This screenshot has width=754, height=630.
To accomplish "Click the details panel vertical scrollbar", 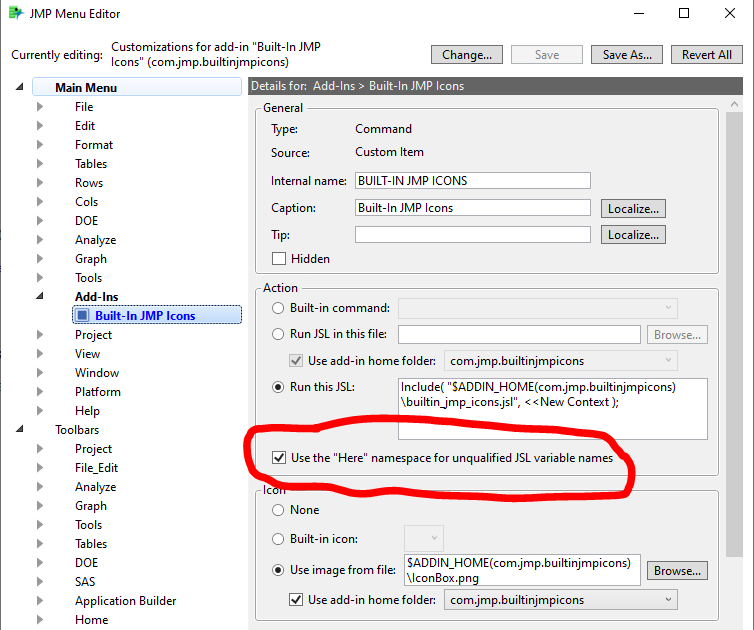I will [734, 334].
